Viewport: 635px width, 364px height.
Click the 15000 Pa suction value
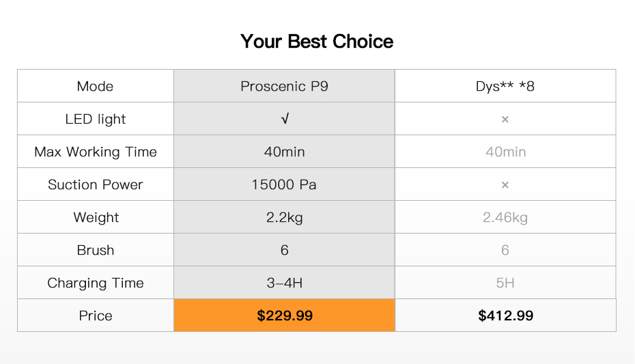point(284,185)
